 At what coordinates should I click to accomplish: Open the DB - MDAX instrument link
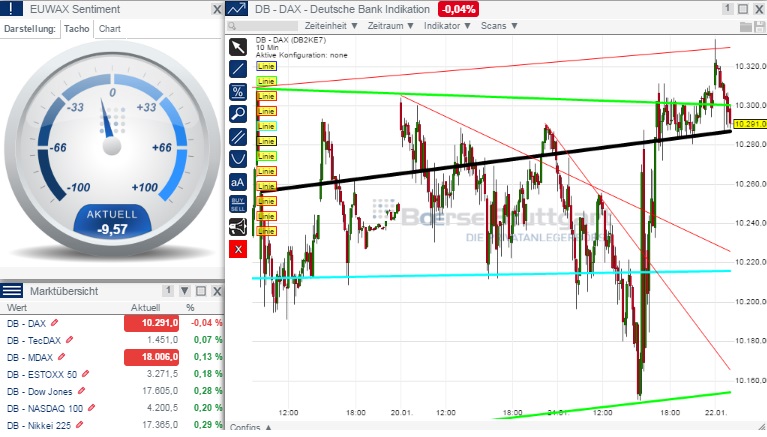(x=30, y=358)
